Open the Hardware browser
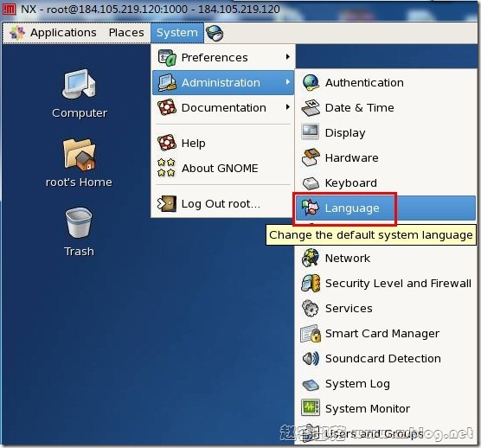This screenshot has height=448, width=481. [x=385, y=158]
